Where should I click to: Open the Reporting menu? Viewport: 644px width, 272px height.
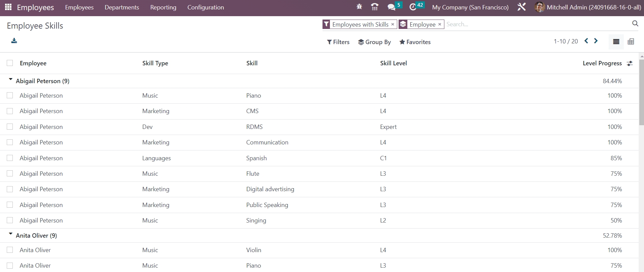[163, 7]
